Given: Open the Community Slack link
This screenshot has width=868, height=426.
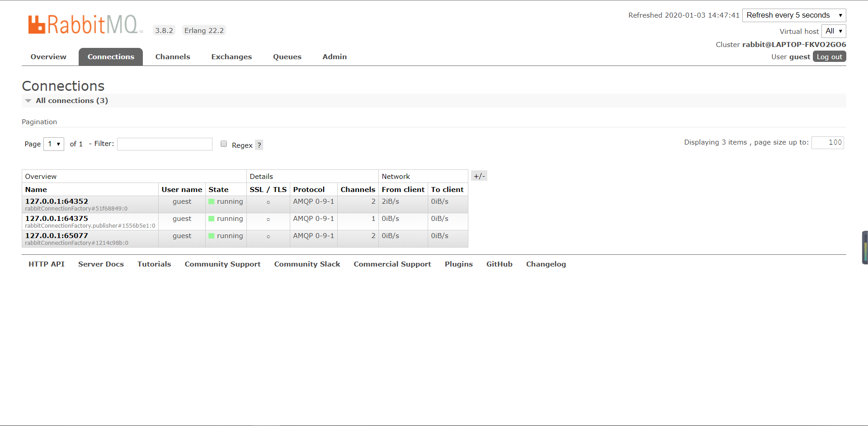Looking at the screenshot, I should [x=307, y=264].
